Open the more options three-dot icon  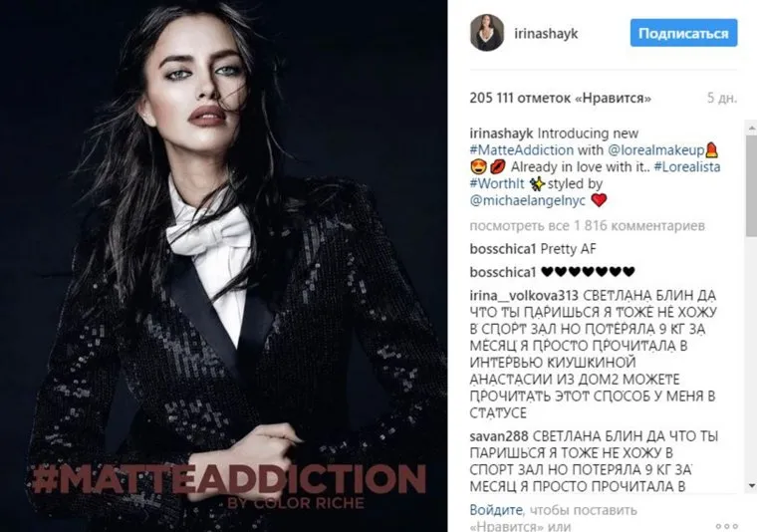(x=726, y=526)
